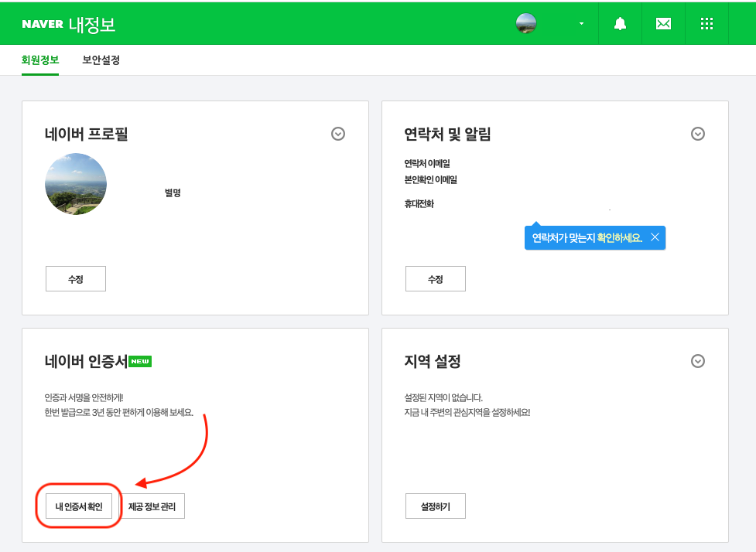Close the 연락처가 맞는지 확인하세요 tooltip

[655, 237]
